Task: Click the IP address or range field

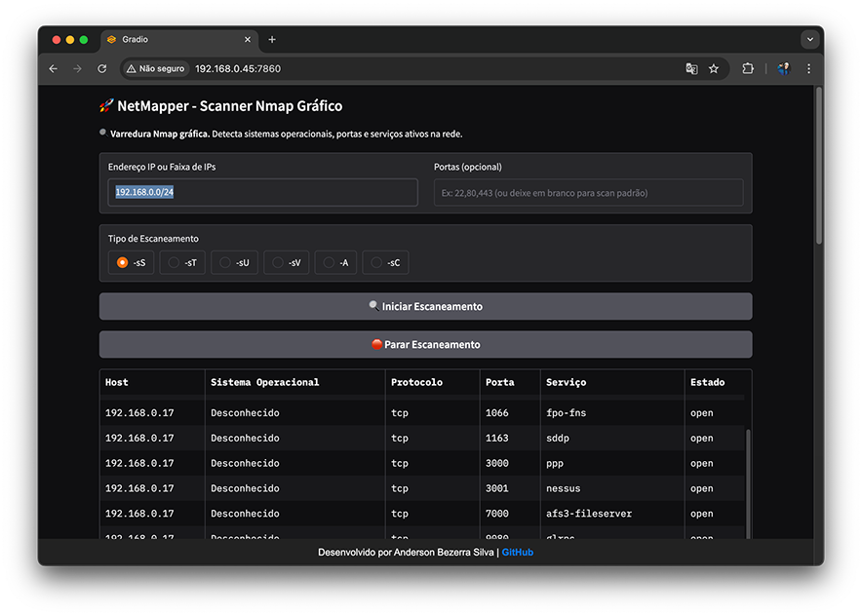Action: [x=262, y=192]
